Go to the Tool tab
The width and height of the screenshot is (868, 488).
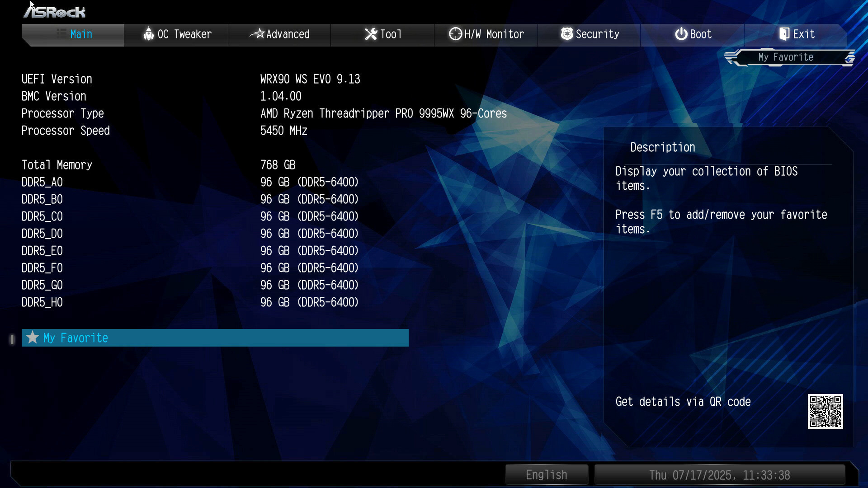[x=382, y=35]
